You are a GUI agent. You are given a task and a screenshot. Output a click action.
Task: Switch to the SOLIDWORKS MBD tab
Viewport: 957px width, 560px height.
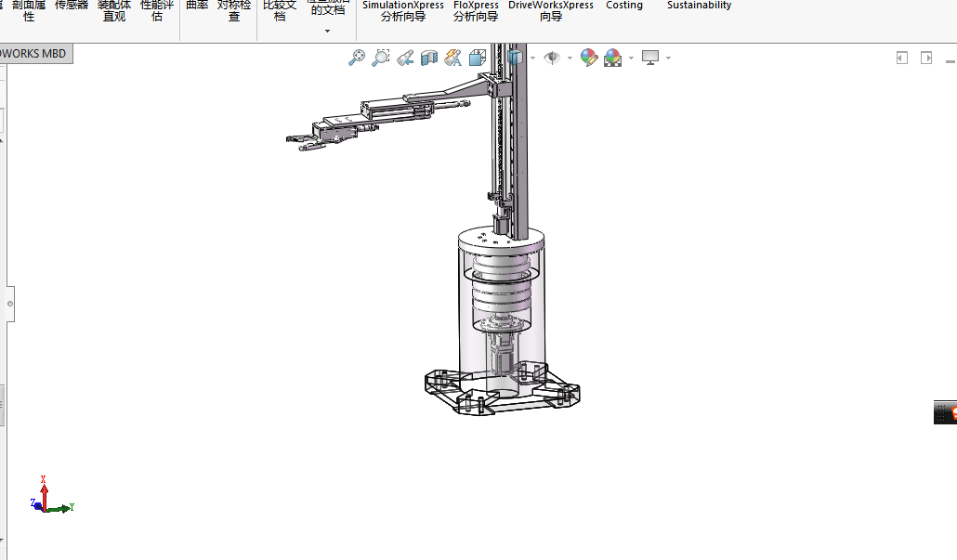tap(34, 54)
